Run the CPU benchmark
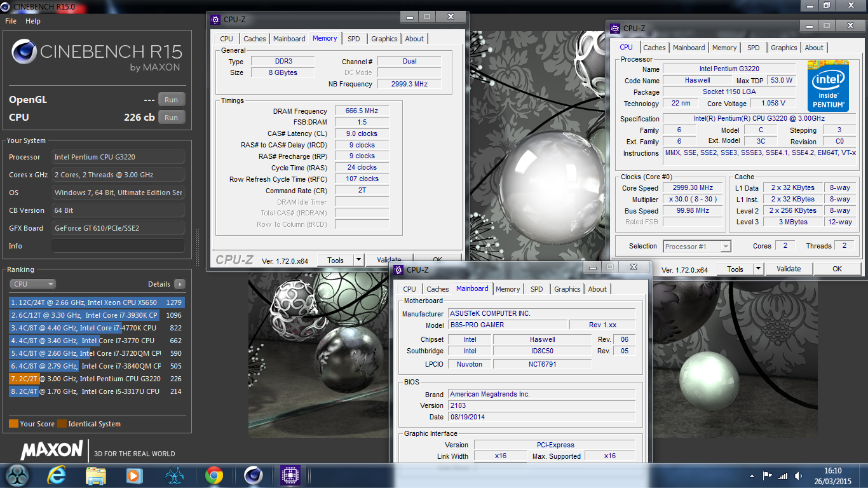This screenshot has width=868, height=488. [172, 118]
